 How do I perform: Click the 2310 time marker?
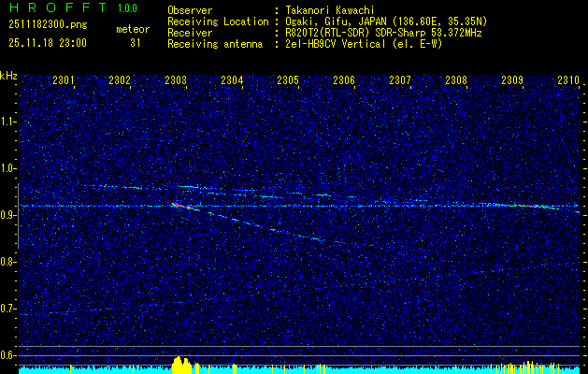[x=567, y=81]
